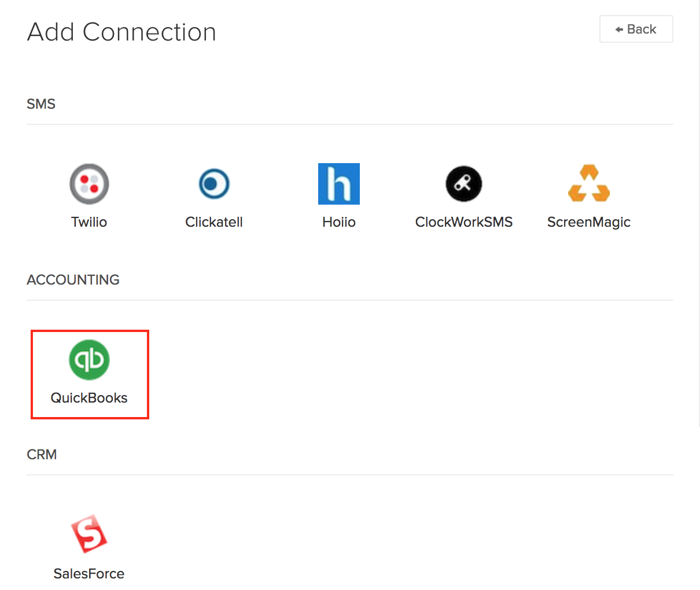700x590 pixels.
Task: Click the Hoiio blue 'h' icon
Action: [338, 183]
